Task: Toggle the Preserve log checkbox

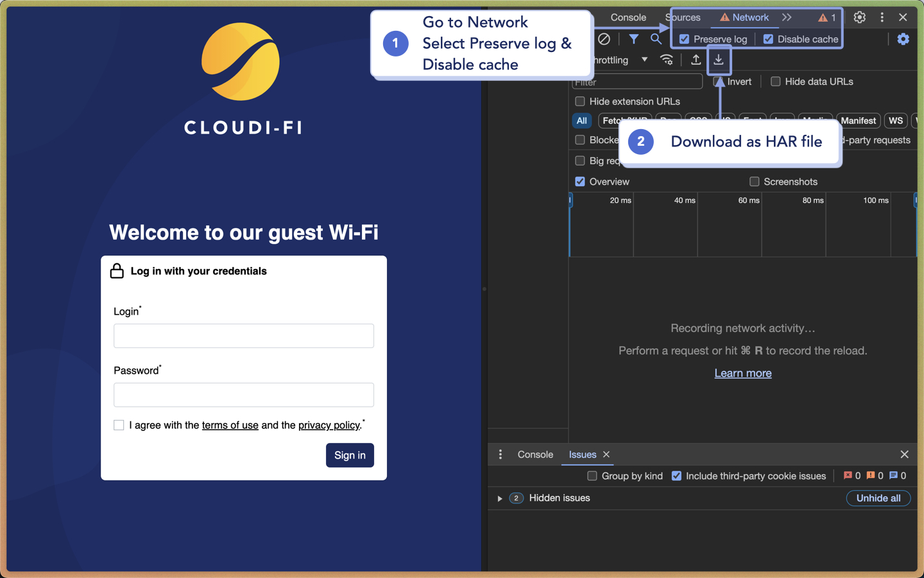Action: coord(685,39)
